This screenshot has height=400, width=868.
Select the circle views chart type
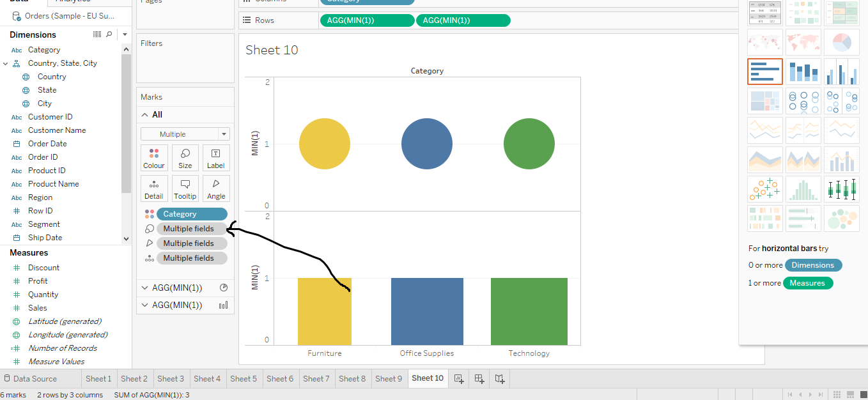coord(803,101)
